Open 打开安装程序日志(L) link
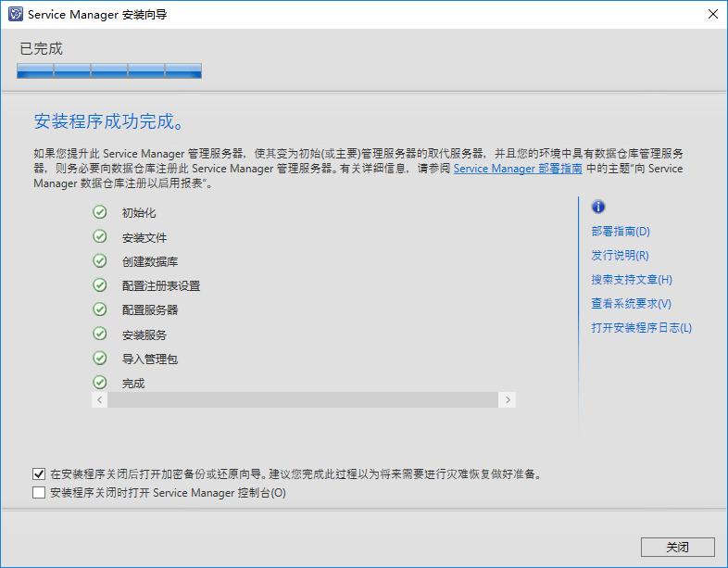The image size is (728, 568). [641, 328]
